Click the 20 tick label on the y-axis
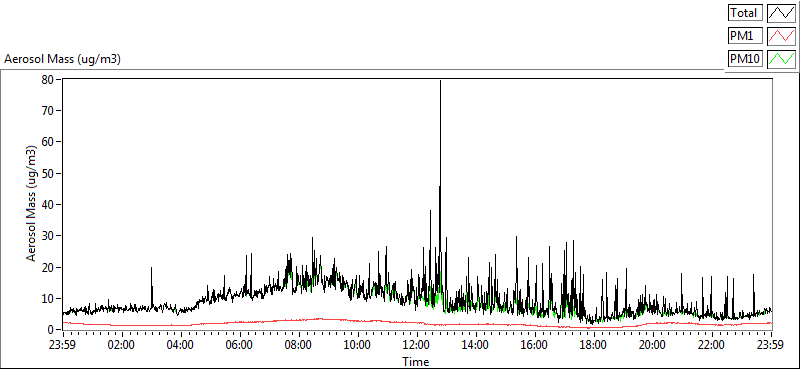 49,267
